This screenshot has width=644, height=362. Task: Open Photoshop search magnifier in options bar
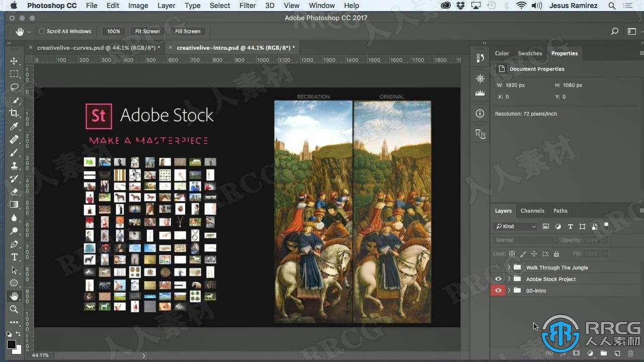click(615, 31)
